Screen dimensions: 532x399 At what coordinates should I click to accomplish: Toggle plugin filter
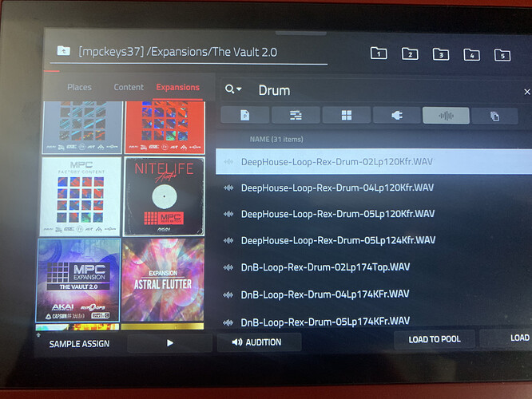click(397, 116)
